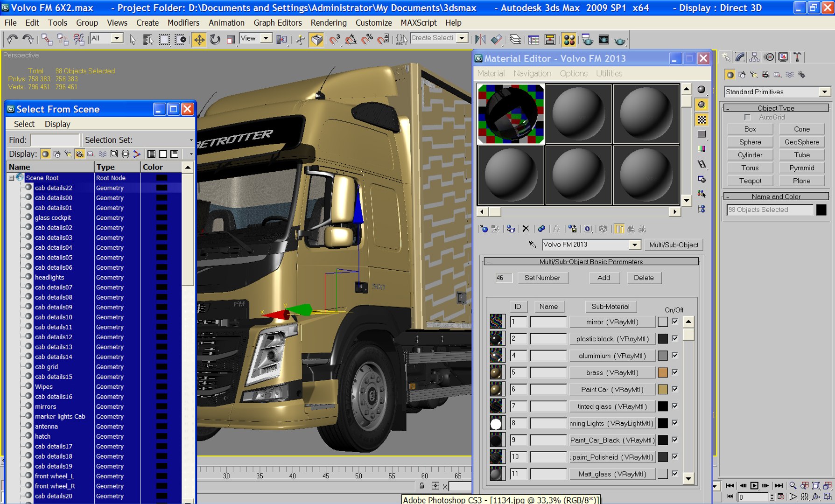Open Hierarchy command panel tab
The width and height of the screenshot is (835, 504).
[x=754, y=57]
